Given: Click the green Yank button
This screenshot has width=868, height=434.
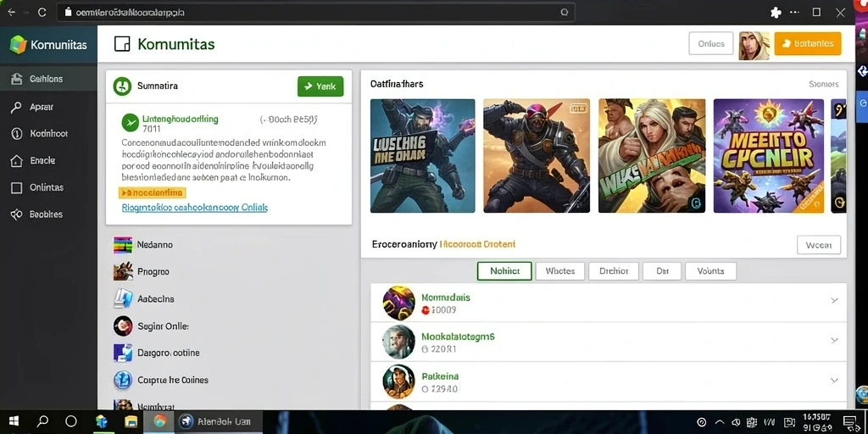Looking at the screenshot, I should (320, 86).
